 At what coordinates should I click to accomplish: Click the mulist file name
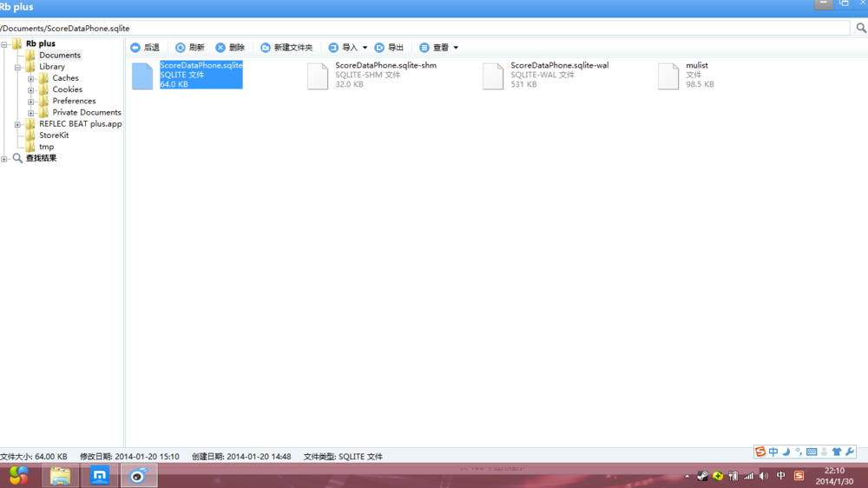[x=697, y=65]
